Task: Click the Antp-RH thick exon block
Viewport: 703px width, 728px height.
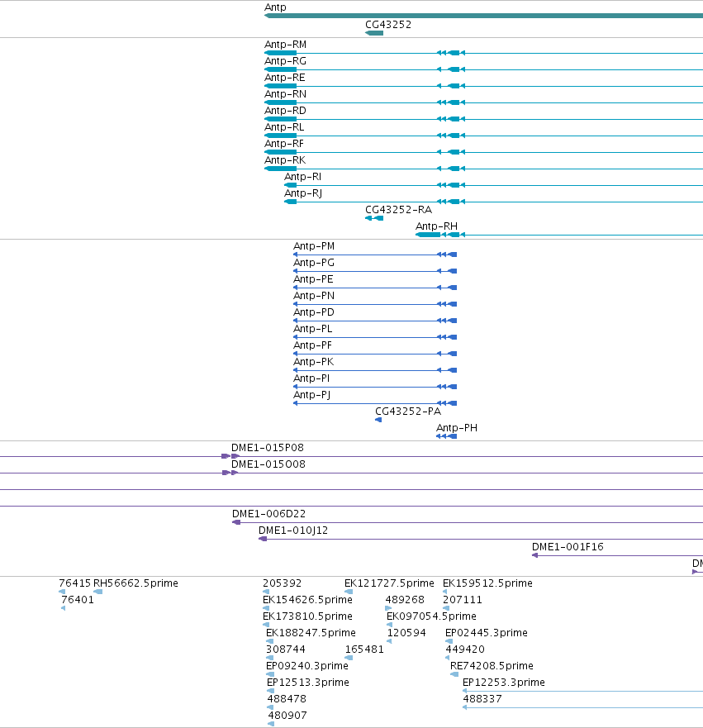Action: [428, 235]
